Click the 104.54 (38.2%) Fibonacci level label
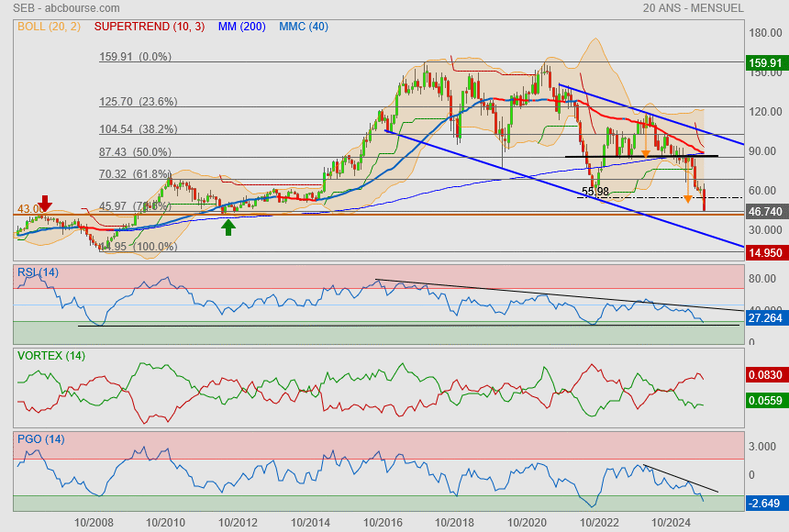The width and height of the screenshot is (789, 532). 139,129
